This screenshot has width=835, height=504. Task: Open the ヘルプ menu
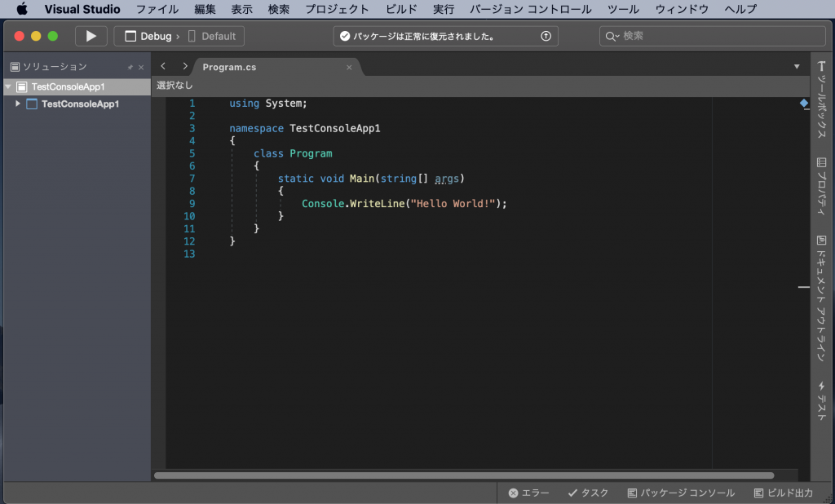(740, 9)
